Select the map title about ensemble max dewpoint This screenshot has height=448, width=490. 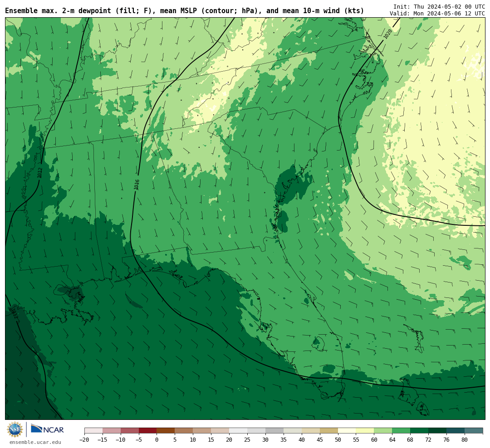184,11
